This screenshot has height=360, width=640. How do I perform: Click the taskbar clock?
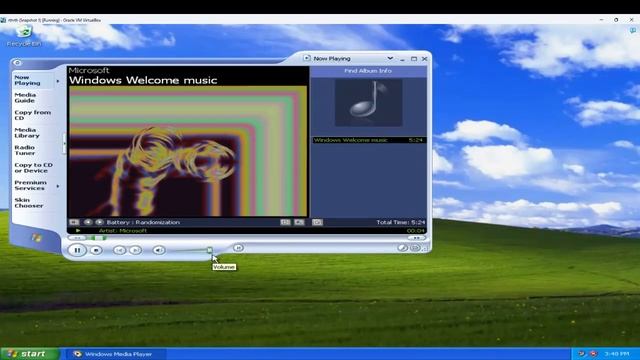[617, 354]
